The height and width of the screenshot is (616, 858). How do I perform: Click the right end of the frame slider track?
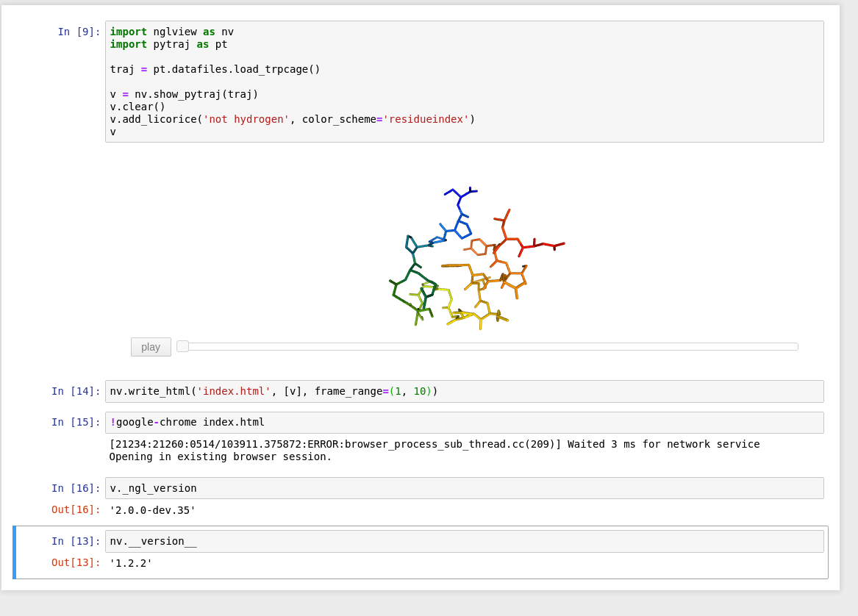click(x=794, y=345)
